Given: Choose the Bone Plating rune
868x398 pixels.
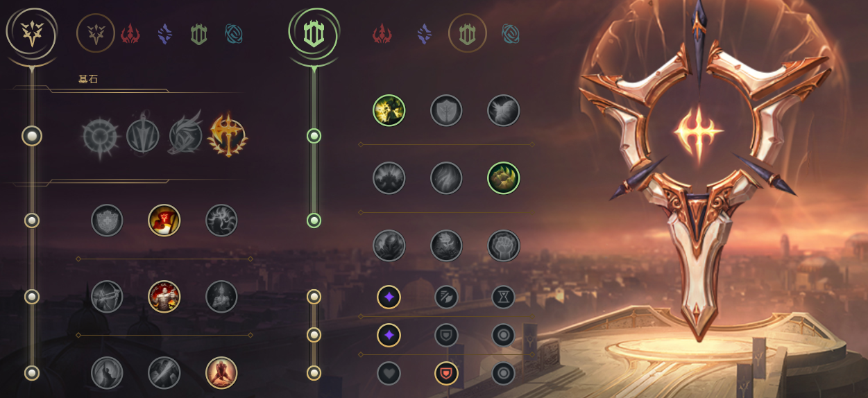Looking at the screenshot, I should [x=504, y=178].
